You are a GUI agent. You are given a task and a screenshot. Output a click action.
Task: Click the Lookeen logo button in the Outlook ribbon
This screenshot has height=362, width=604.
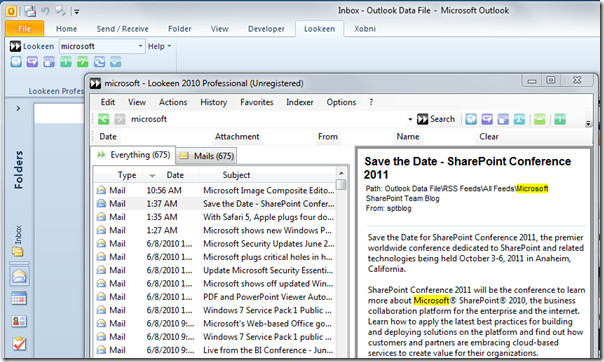click(x=32, y=46)
